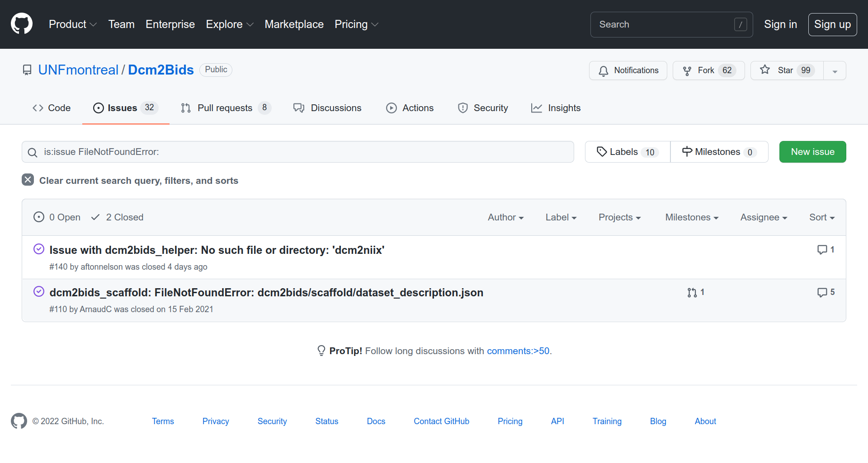Viewport: 868px width, 463px height.
Task: Click the GitHub logo in the header
Action: (x=22, y=24)
